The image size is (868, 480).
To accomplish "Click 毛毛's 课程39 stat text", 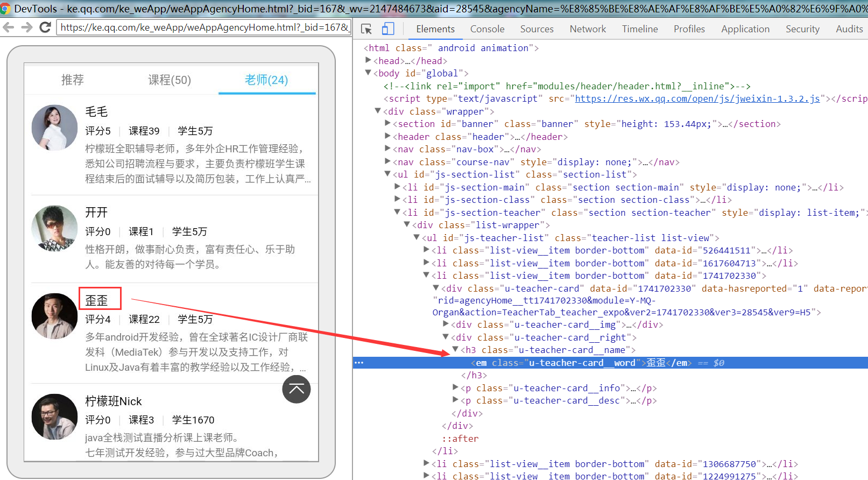I will 144,131.
